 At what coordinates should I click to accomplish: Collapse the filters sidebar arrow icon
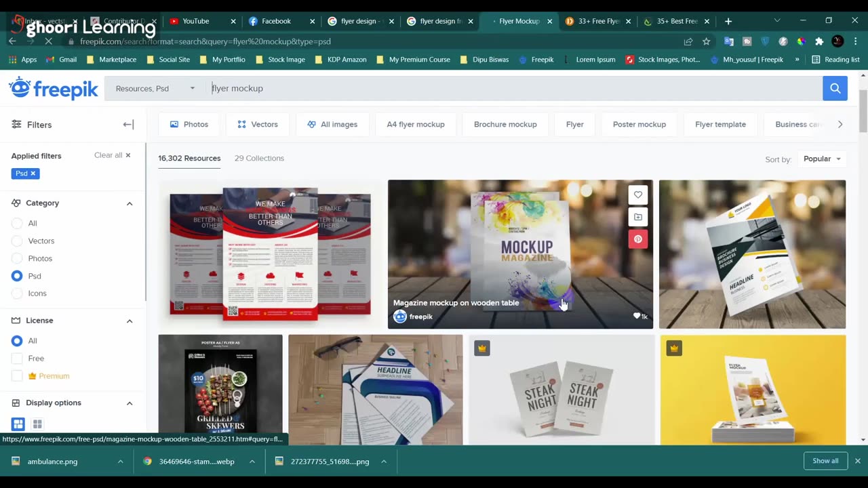[128, 125]
